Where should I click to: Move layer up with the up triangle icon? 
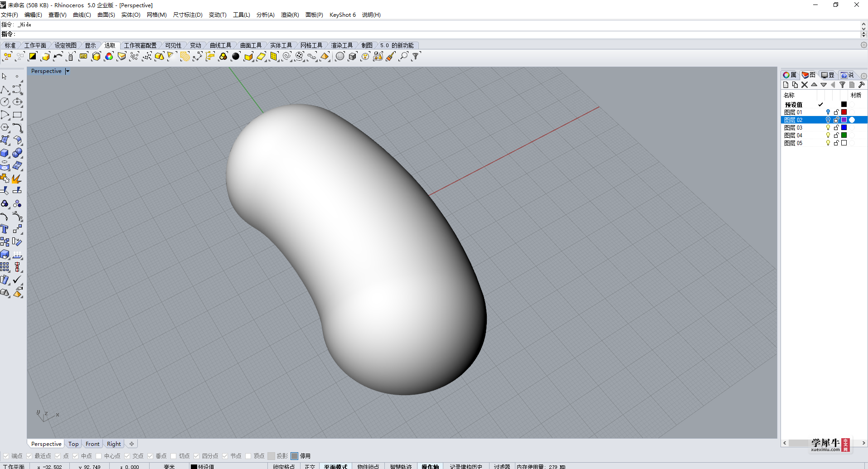814,85
